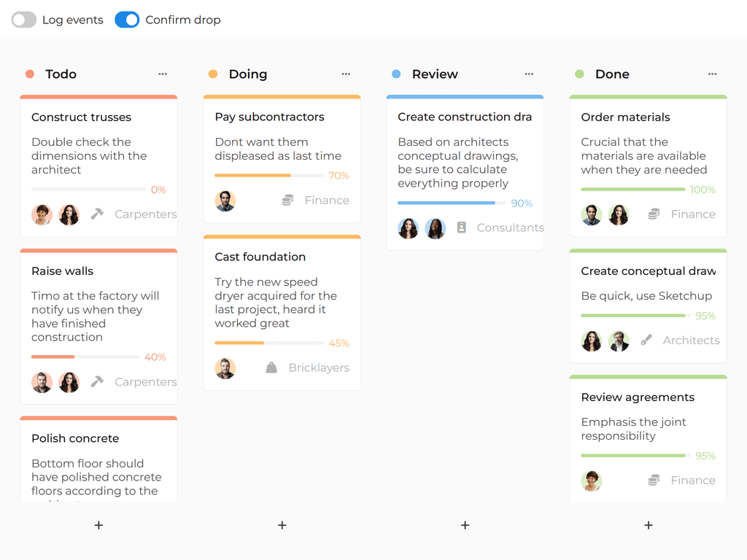Click the pencil icon beside Architects
The width and height of the screenshot is (747, 560).
coord(646,341)
